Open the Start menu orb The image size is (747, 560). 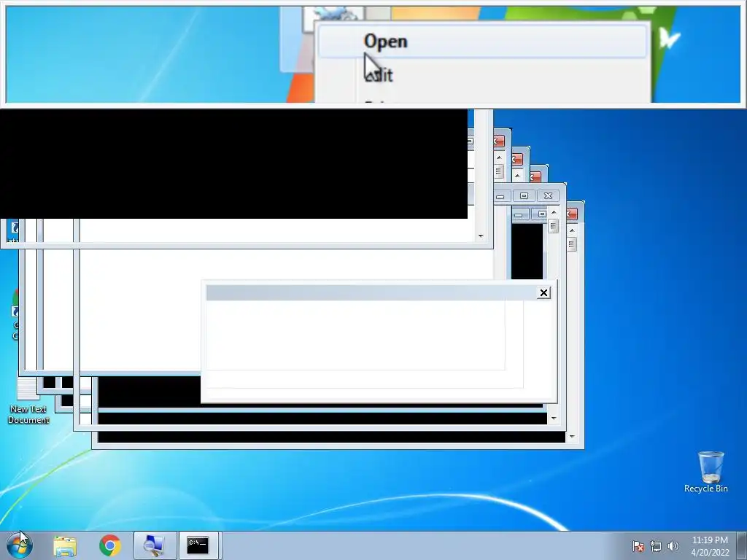tap(20, 545)
